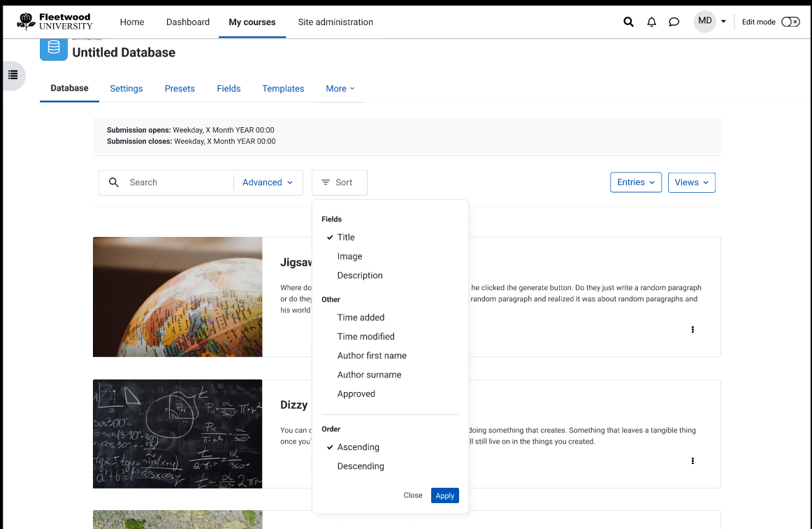Open the course index drawer icon

[13, 75]
